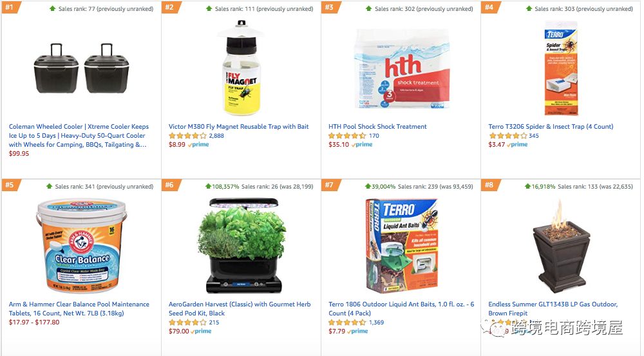
Task: Open Arm & Hammer Clear Balance Tablets link
Action: click(79, 308)
